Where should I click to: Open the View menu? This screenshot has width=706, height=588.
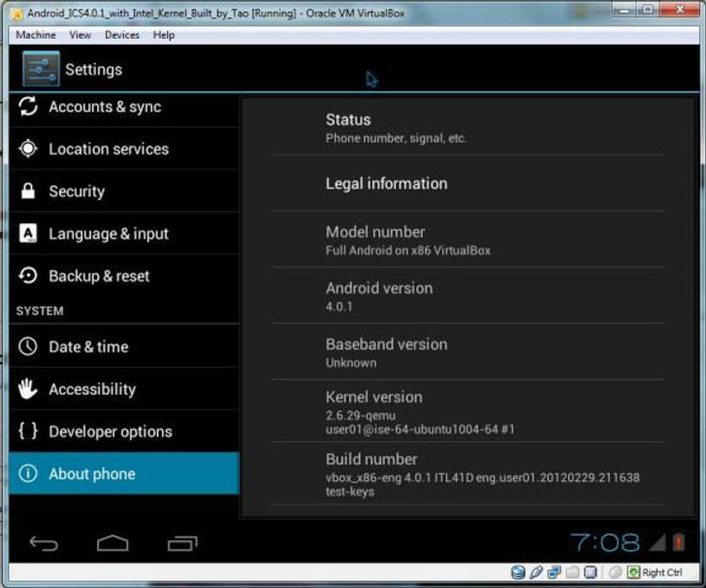(x=80, y=35)
